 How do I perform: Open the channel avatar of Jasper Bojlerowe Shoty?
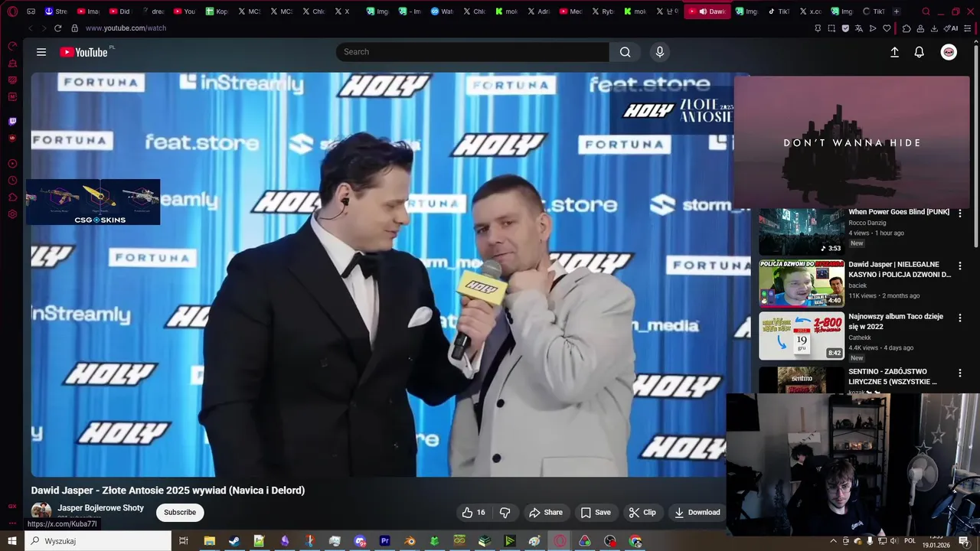pyautogui.click(x=41, y=512)
